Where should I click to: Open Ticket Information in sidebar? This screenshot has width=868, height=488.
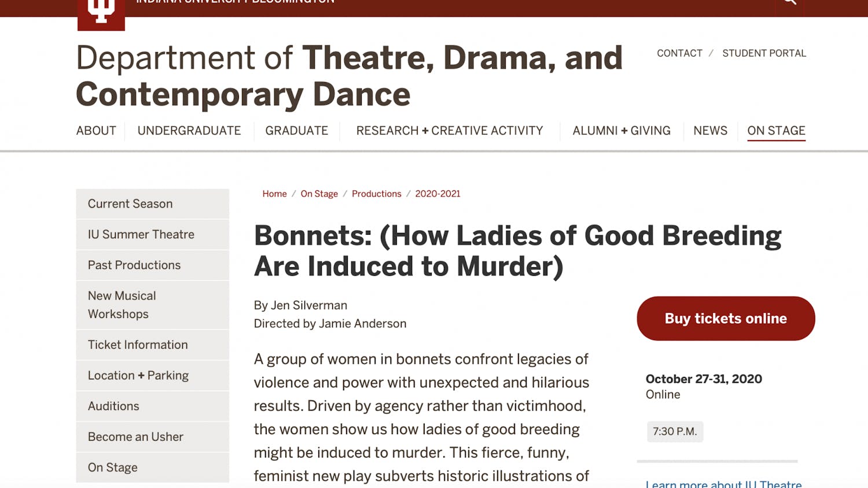click(x=138, y=345)
